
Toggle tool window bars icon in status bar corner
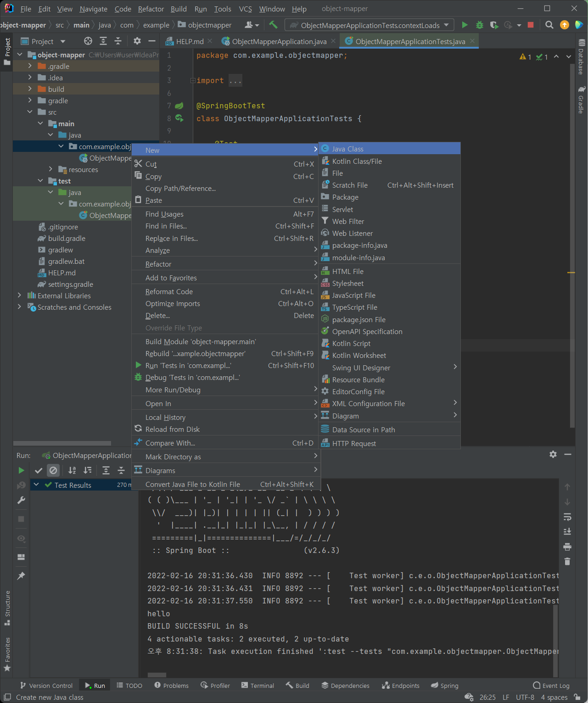point(7,697)
